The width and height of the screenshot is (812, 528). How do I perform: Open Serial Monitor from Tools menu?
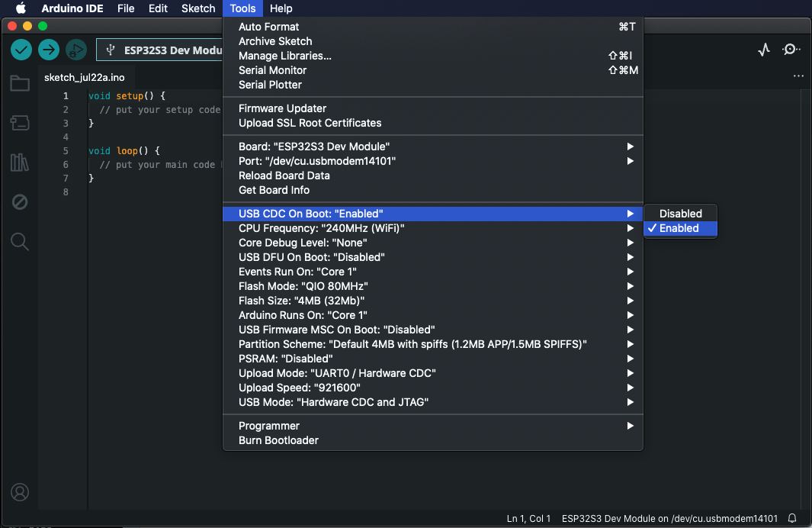tap(433, 70)
